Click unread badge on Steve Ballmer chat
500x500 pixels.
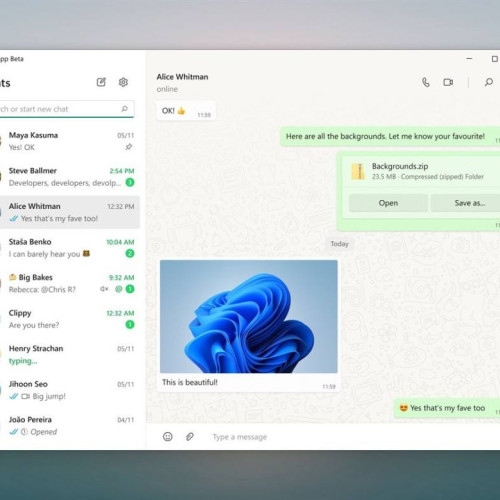click(130, 182)
